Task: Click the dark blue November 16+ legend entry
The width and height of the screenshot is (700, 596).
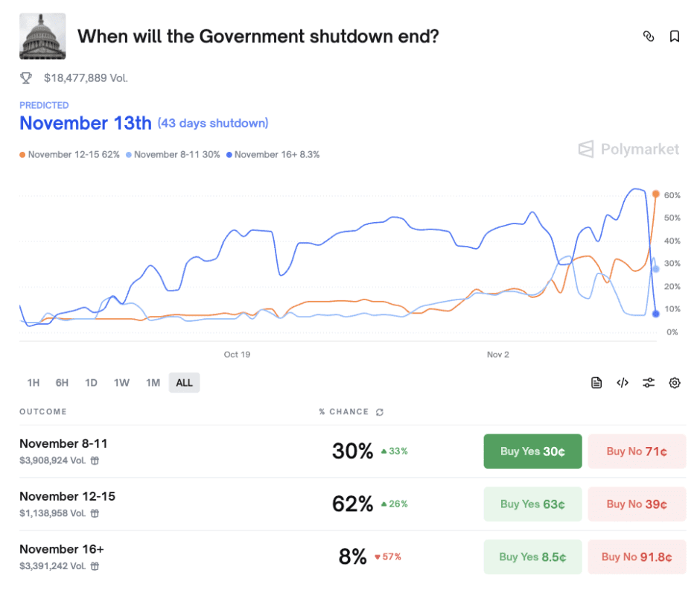Action: tap(273, 155)
